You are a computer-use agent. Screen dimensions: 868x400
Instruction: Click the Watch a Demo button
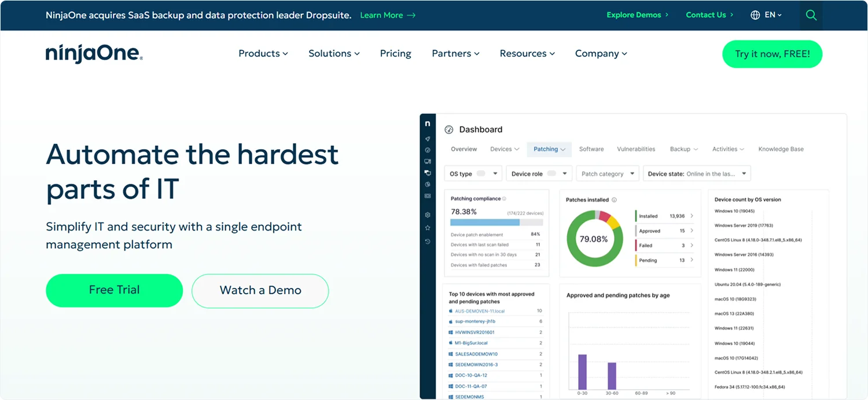(260, 291)
